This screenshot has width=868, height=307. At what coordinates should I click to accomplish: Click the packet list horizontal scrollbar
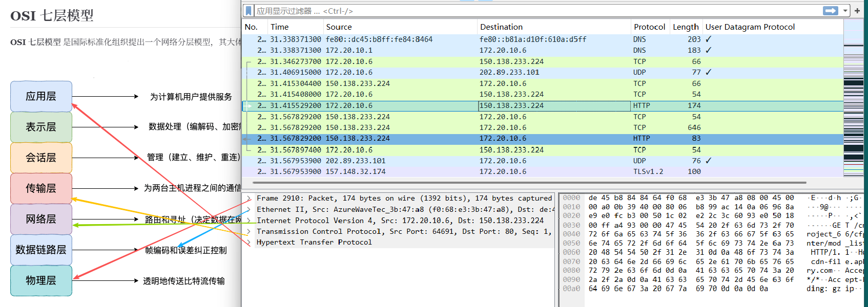530,182
